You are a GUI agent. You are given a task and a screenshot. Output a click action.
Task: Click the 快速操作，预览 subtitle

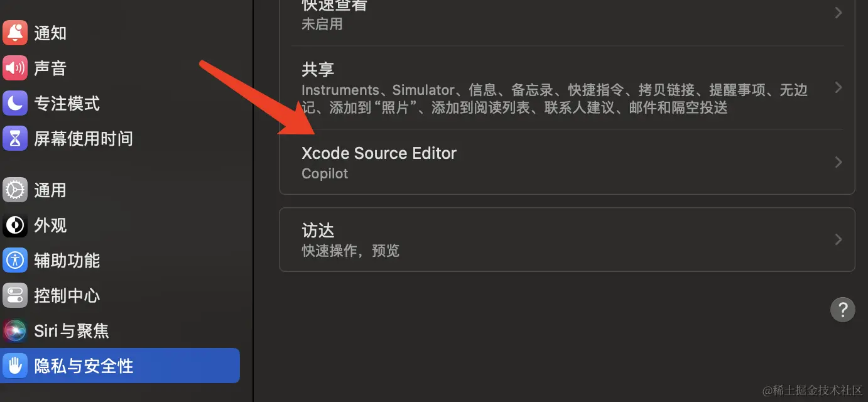350,251
